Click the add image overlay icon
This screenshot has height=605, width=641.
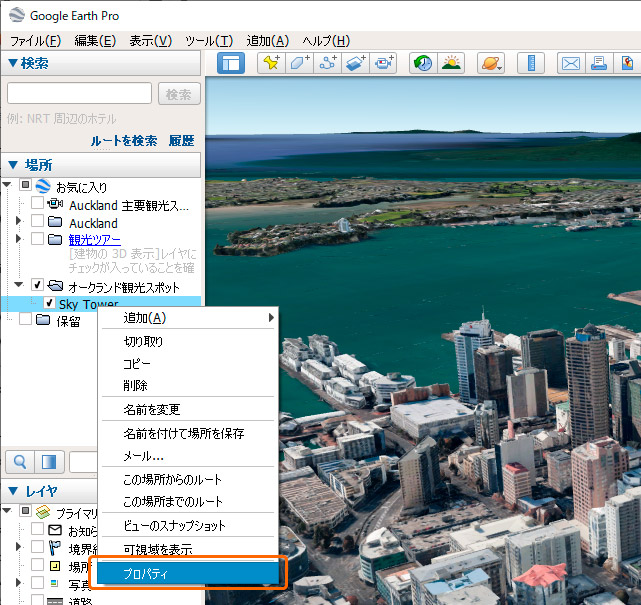pyautogui.click(x=355, y=63)
